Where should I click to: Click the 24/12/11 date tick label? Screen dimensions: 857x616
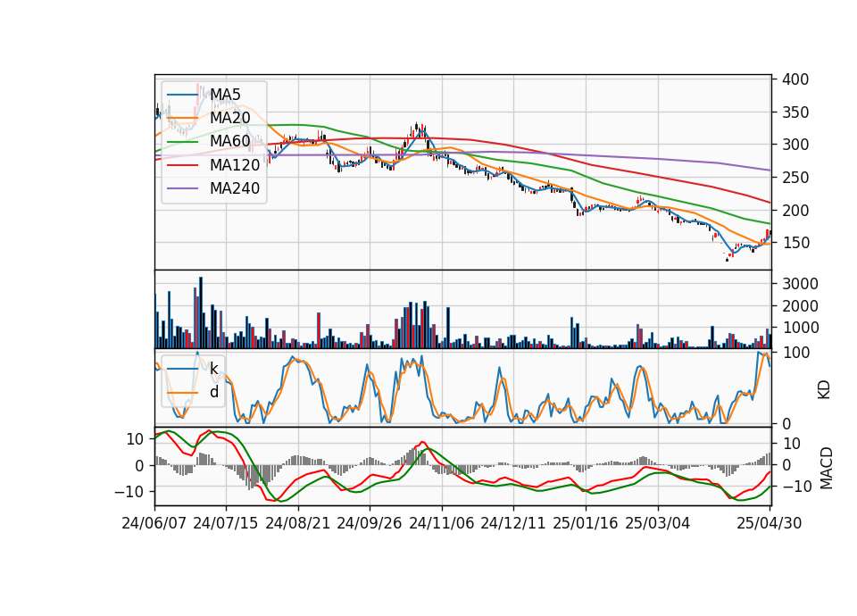pos(513,523)
